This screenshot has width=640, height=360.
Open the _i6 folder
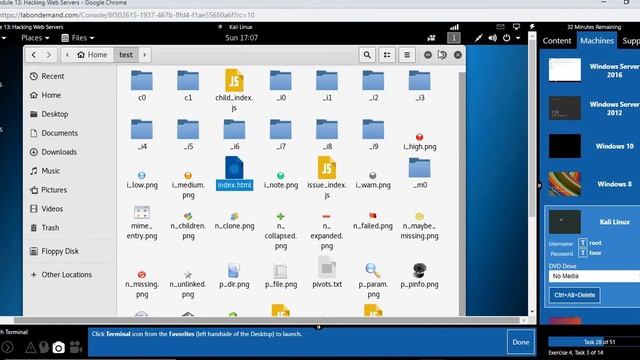(234, 135)
